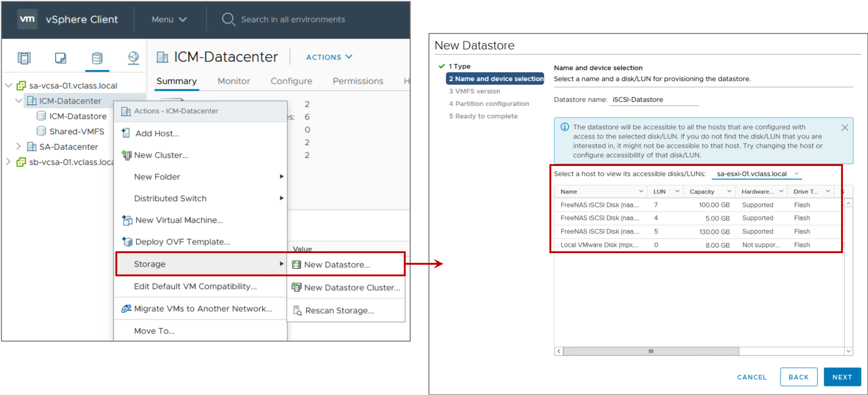Select ICM-Datastore in the tree
The image size is (868, 395).
coord(78,116)
